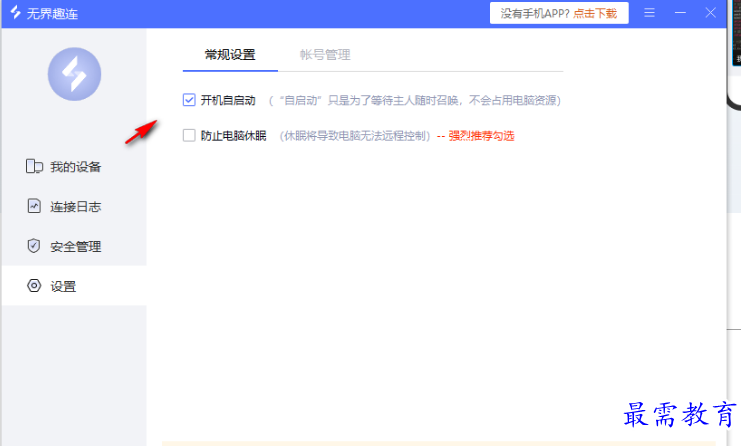Close the 无界趣连 window
745x446 pixels.
710,13
